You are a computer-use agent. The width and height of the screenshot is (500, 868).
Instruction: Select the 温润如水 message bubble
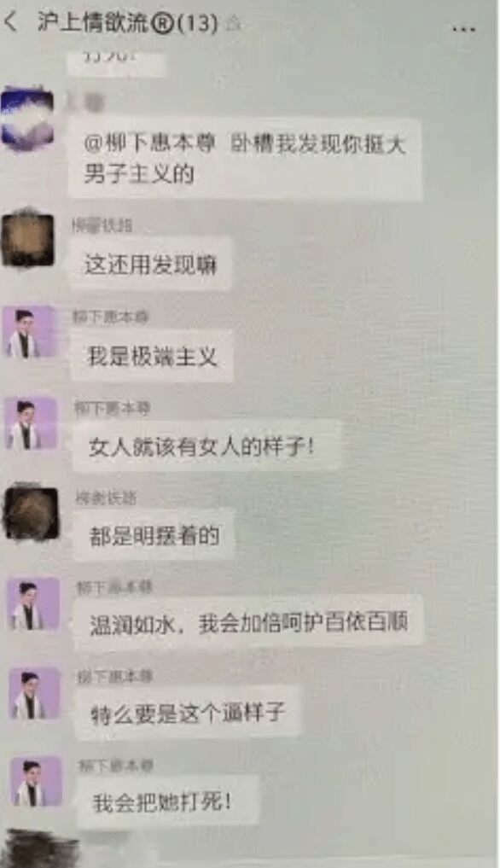(x=248, y=622)
